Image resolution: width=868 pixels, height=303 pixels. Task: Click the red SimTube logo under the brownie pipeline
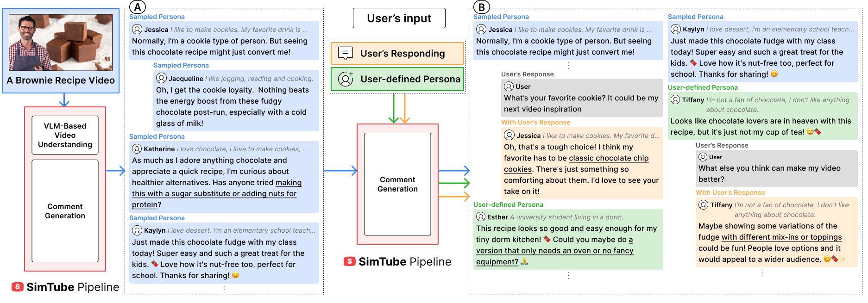[x=17, y=287]
